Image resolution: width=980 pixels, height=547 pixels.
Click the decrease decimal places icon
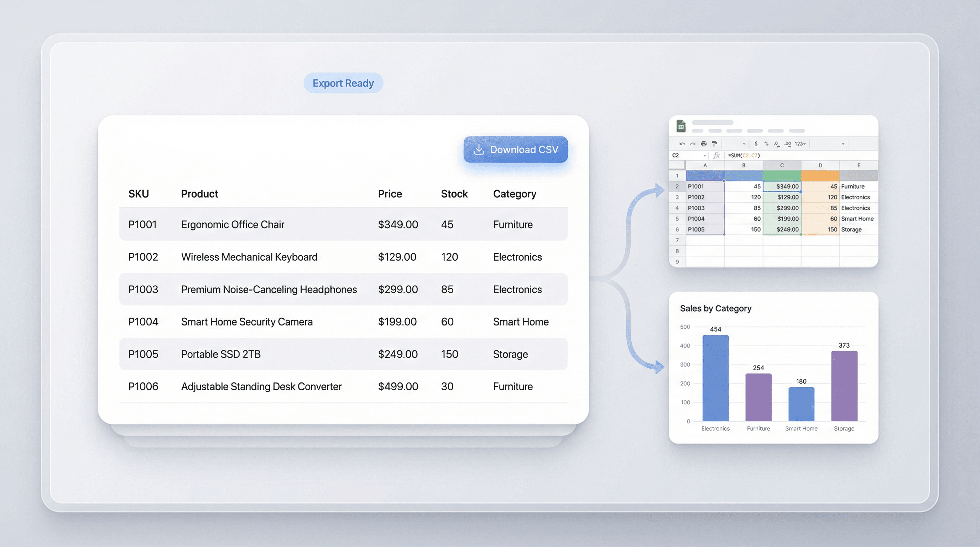pyautogui.click(x=776, y=144)
